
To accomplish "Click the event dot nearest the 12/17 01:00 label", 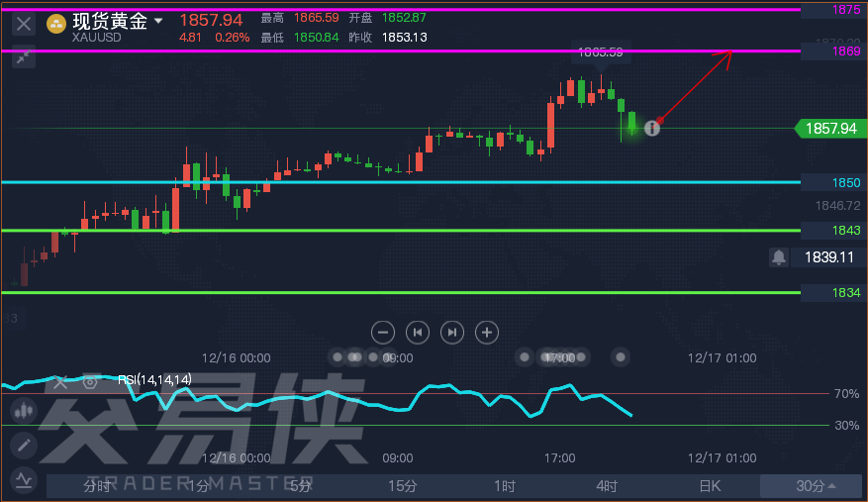I will (621, 357).
